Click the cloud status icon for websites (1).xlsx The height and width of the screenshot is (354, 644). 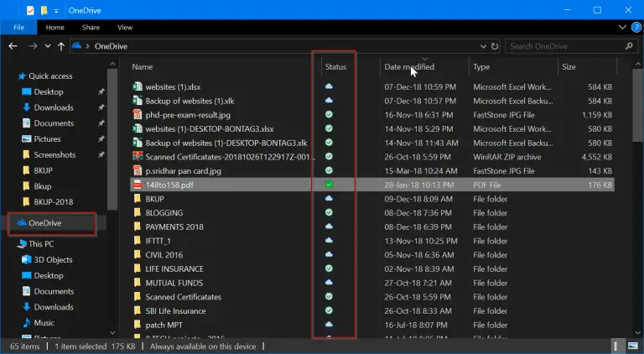point(329,86)
